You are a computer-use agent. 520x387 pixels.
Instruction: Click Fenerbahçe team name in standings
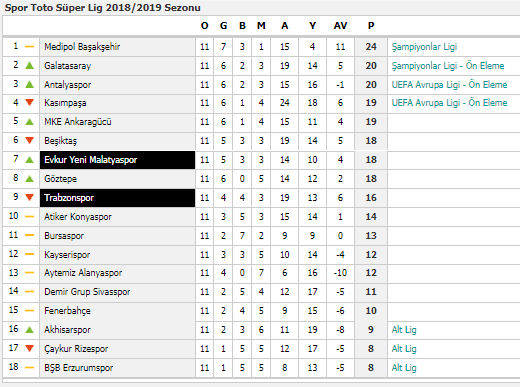pyautogui.click(x=67, y=311)
